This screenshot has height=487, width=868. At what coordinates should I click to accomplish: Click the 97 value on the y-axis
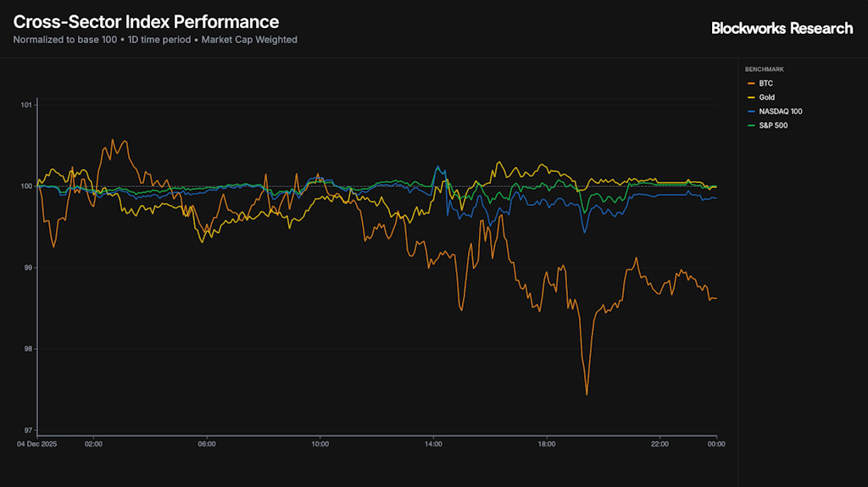coord(27,429)
